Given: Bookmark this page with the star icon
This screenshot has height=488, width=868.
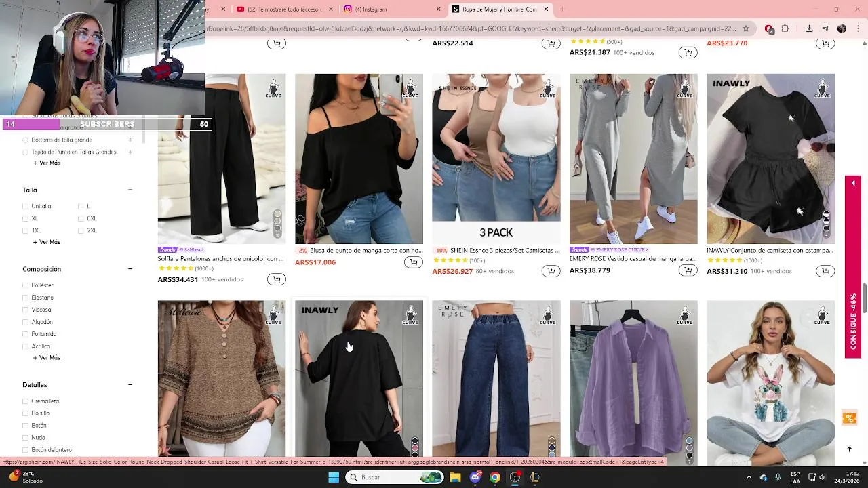Looking at the screenshot, I should coord(746,28).
